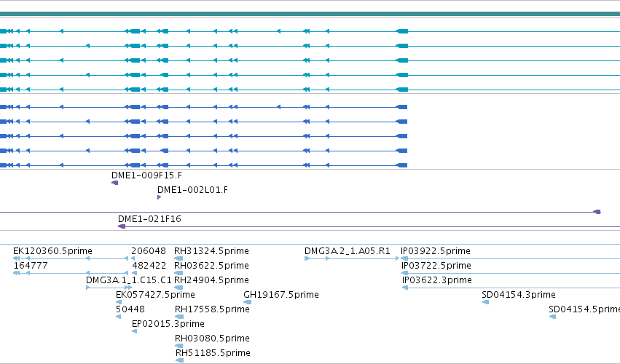Select the light blue glyph under SD04154.3prime
620x364 pixels.
coord(485,302)
